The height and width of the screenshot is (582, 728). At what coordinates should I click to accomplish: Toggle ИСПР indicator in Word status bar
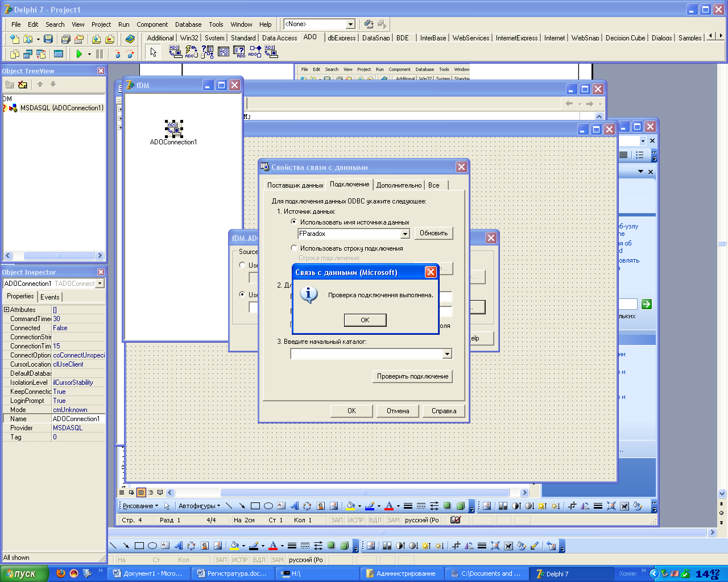[x=356, y=520]
